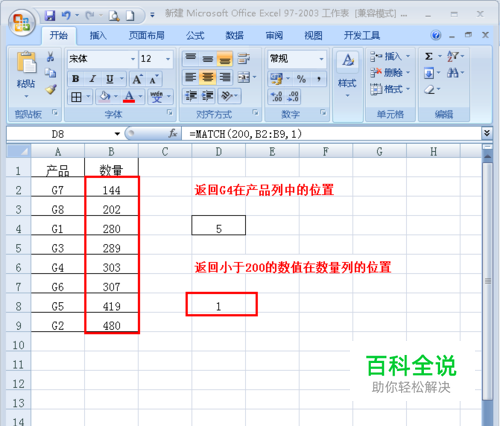500x426 pixels.
Task: Activate the Format Painter brush
Action: 51,89
